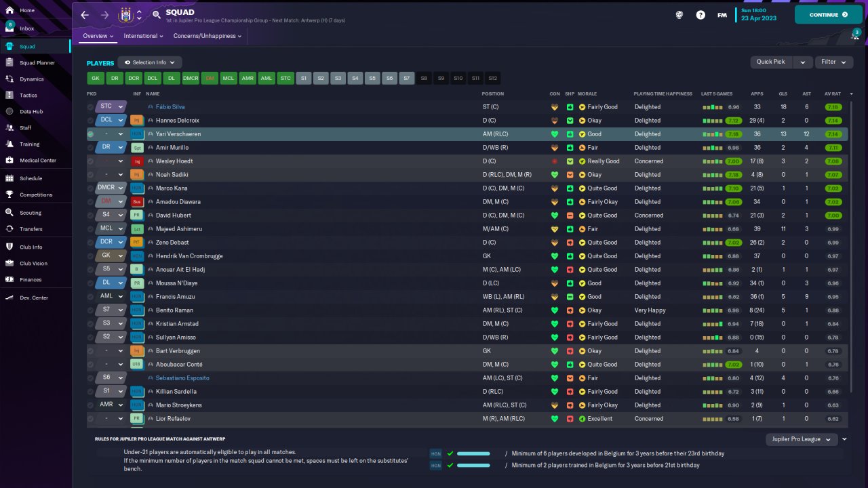The height and width of the screenshot is (488, 868).
Task: Select the red DM position button
Action: (210, 79)
